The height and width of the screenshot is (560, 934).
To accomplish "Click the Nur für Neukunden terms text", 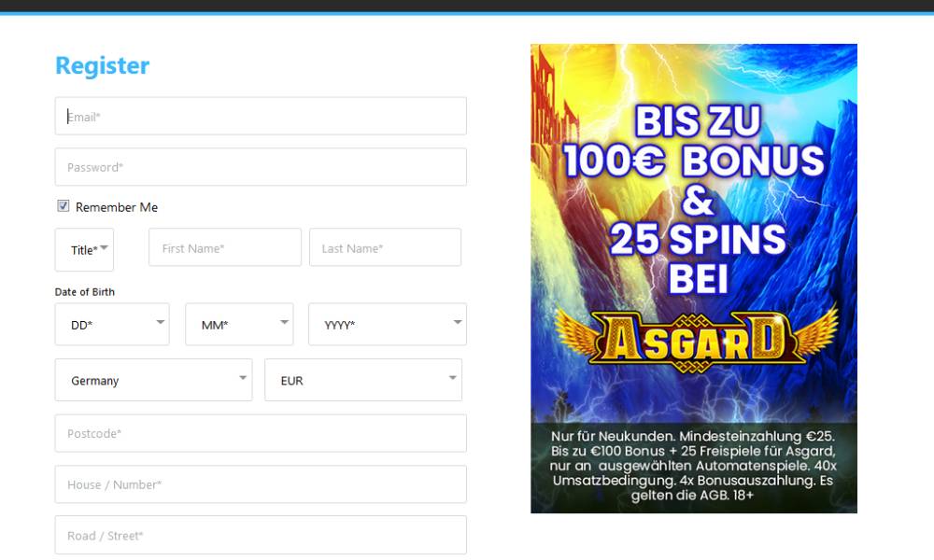I will click(x=693, y=465).
